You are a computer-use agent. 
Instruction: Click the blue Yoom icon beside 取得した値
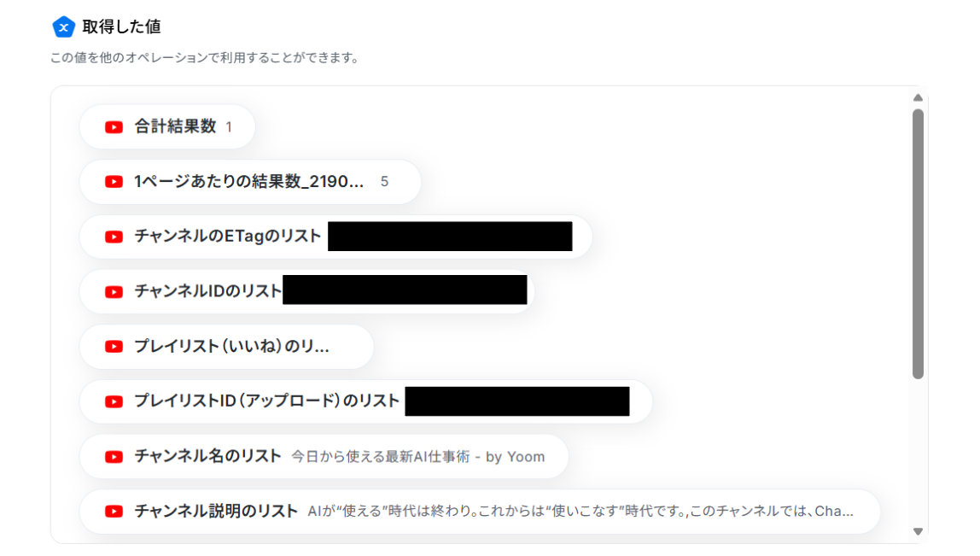pos(63,26)
